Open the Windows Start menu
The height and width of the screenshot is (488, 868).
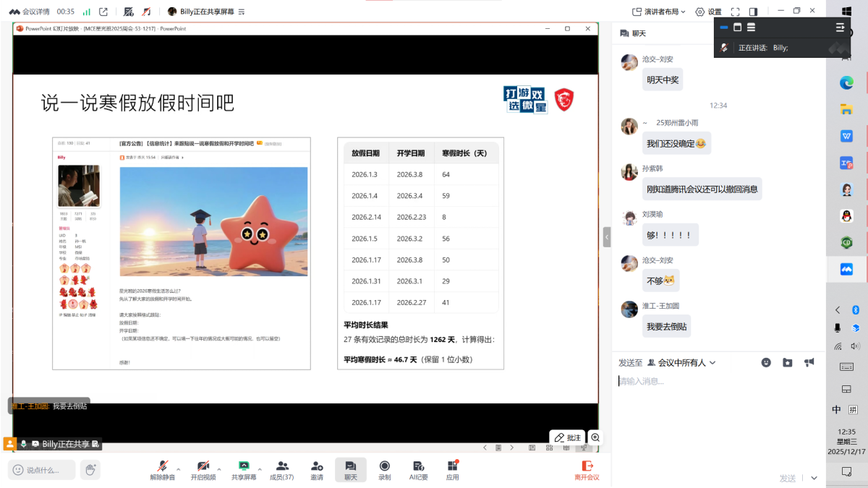846,12
